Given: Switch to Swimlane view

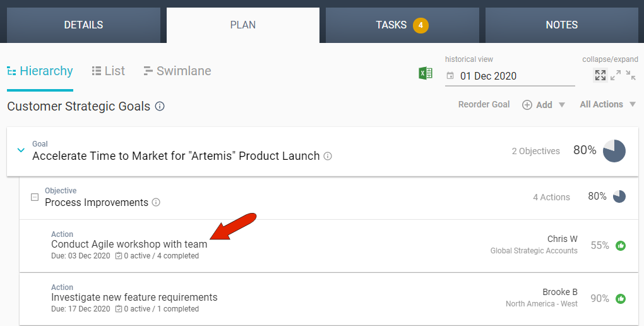Looking at the screenshot, I should pos(177,71).
